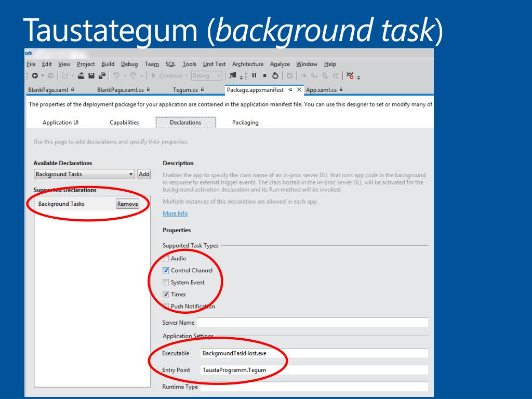Close the Package.appxmanifest tab
This screenshot has width=532, height=399.
[299, 89]
